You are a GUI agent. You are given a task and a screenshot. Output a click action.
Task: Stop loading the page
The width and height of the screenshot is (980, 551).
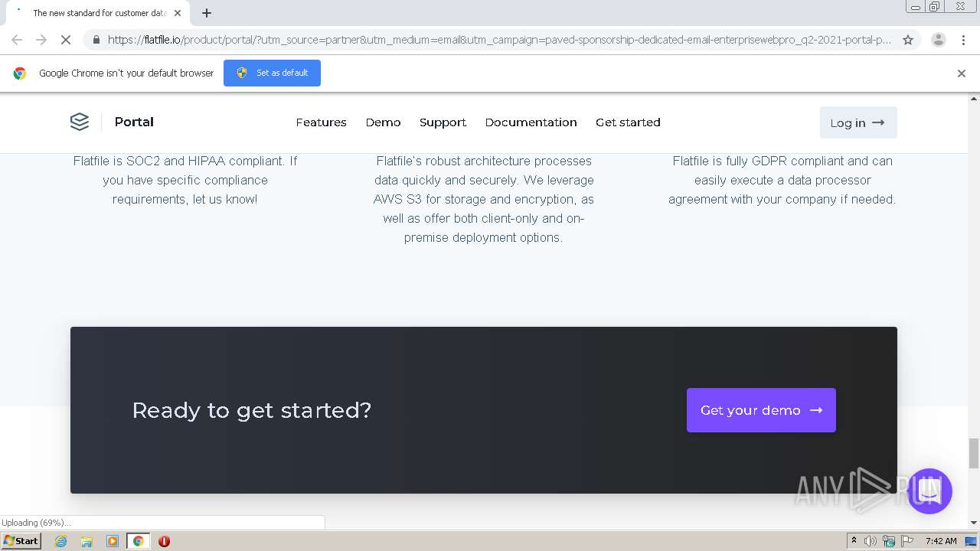pyautogui.click(x=66, y=40)
